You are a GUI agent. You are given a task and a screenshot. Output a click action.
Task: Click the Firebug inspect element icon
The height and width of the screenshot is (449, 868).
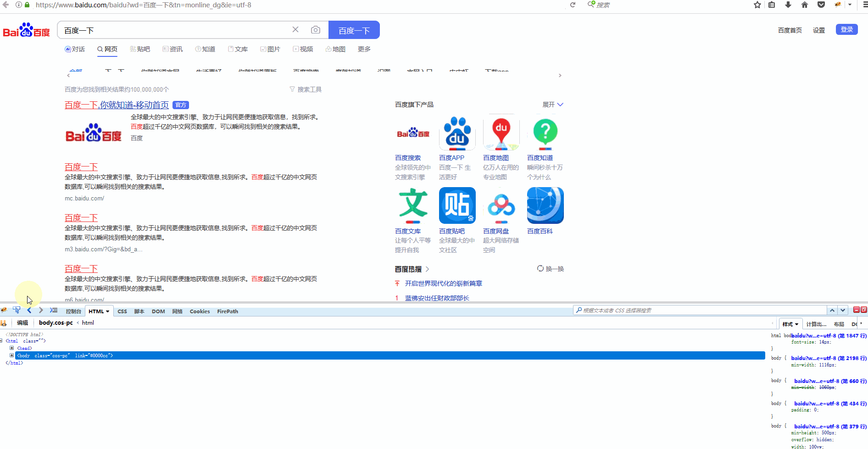(17, 310)
